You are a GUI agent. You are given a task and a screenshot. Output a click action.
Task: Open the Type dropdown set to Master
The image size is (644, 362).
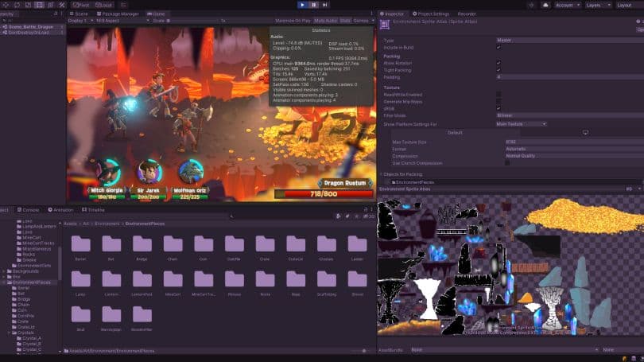click(570, 41)
